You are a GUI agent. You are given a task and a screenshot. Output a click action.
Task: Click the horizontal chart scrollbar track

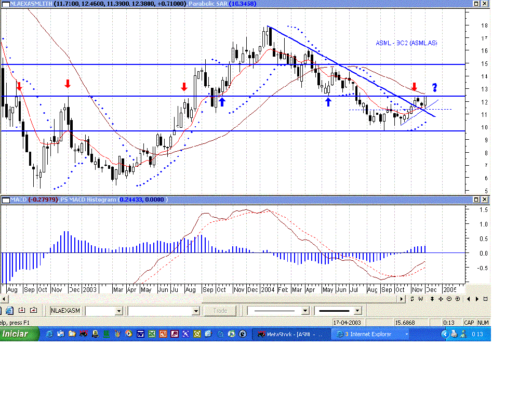tap(203, 299)
